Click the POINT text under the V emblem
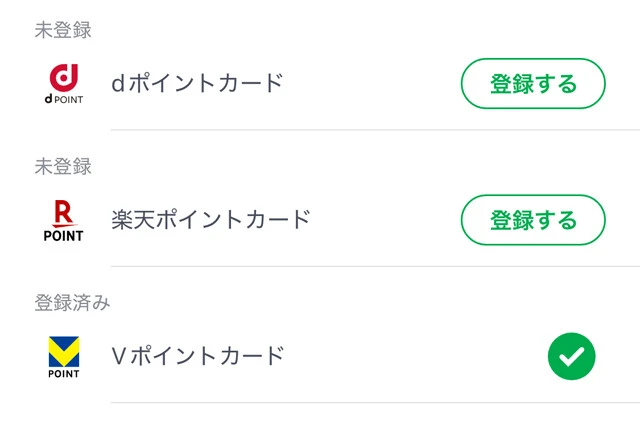The image size is (640, 428). pyautogui.click(x=64, y=374)
